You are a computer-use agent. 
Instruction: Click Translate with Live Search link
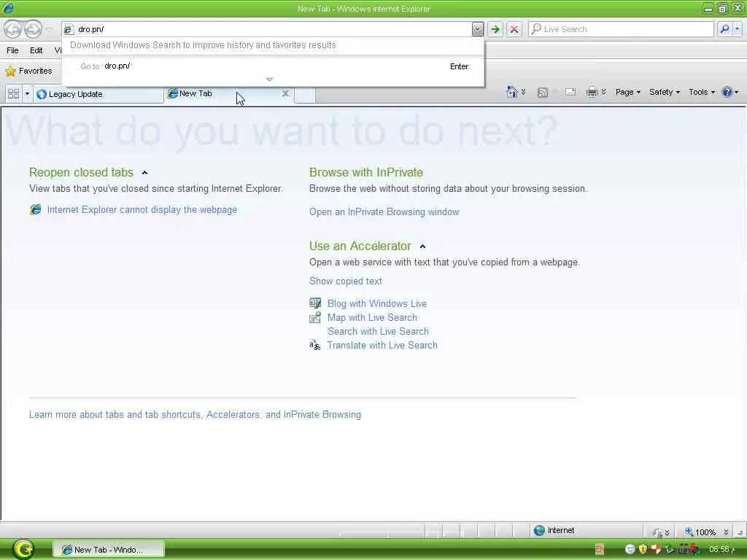(382, 345)
